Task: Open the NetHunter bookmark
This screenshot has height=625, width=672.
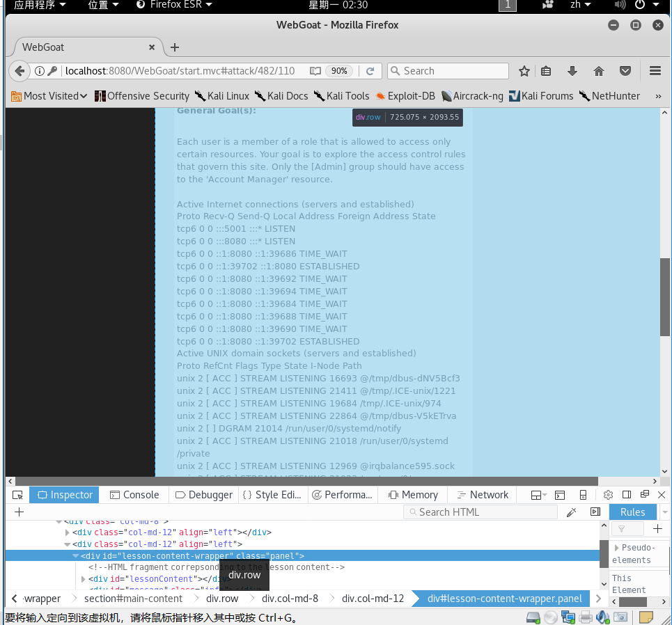Action: click(x=609, y=96)
